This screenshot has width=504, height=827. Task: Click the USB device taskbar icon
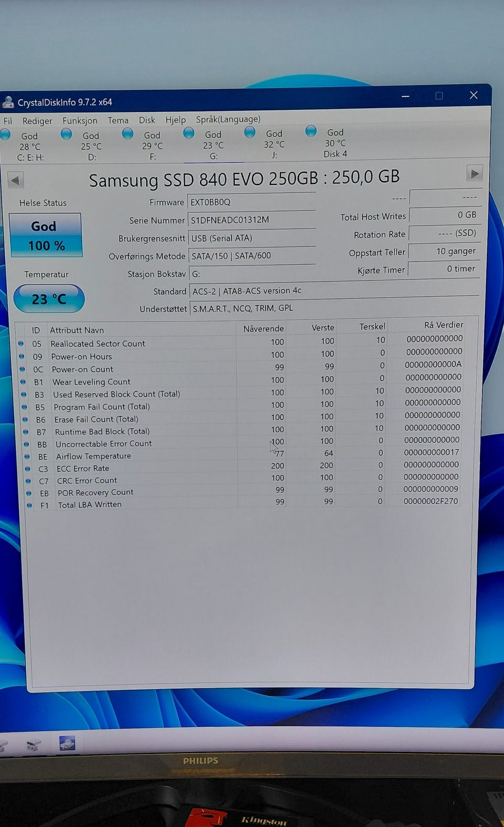33,745
